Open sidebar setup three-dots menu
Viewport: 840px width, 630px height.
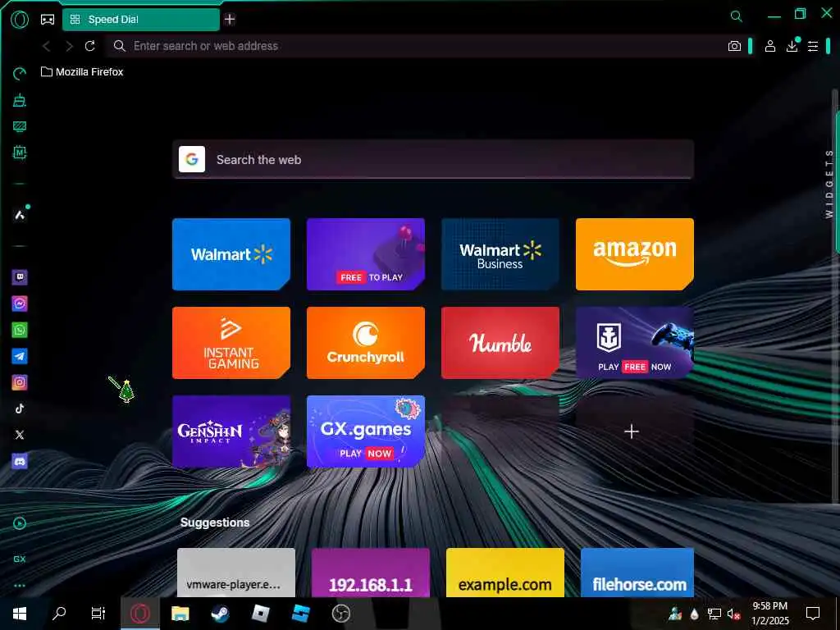20,586
